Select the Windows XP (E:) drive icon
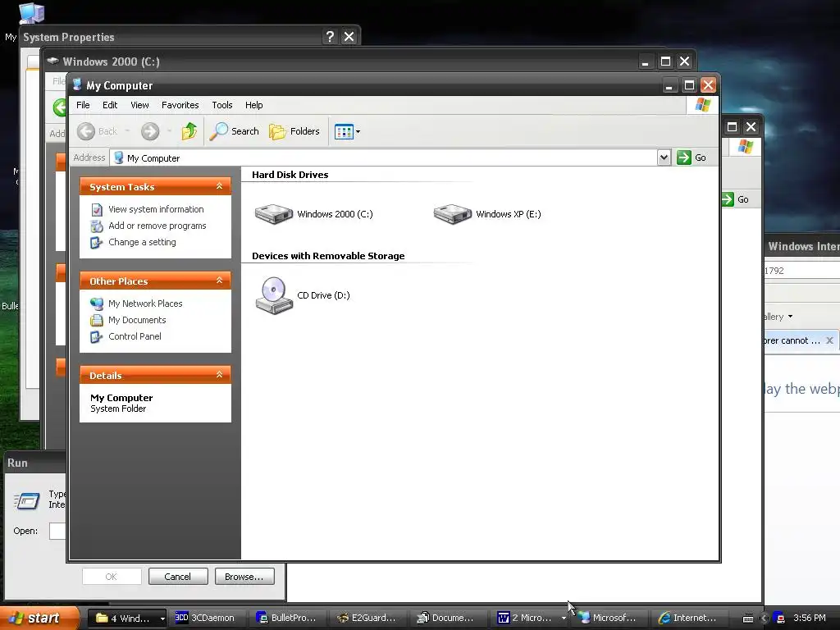 (x=453, y=214)
